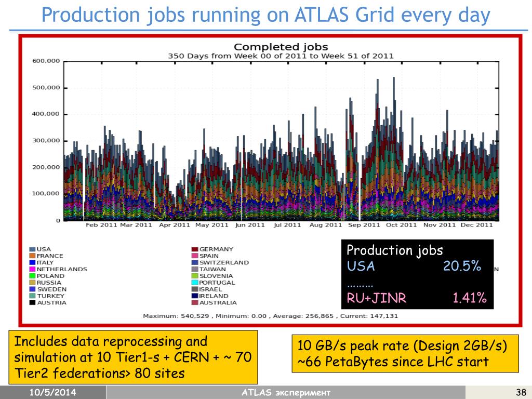Screen dimensions: 532x399
Task: Click the 'May 2011' x-axis label
Action: [212, 225]
